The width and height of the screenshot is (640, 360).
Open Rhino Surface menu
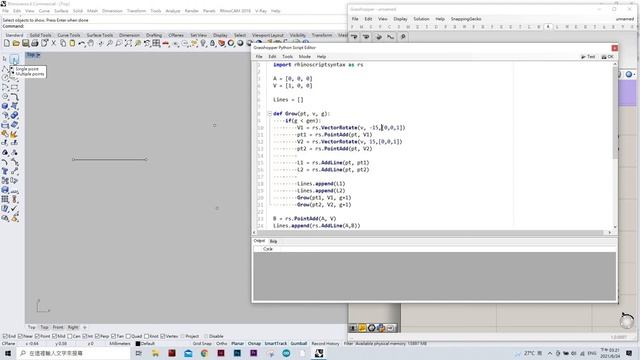pos(61,11)
